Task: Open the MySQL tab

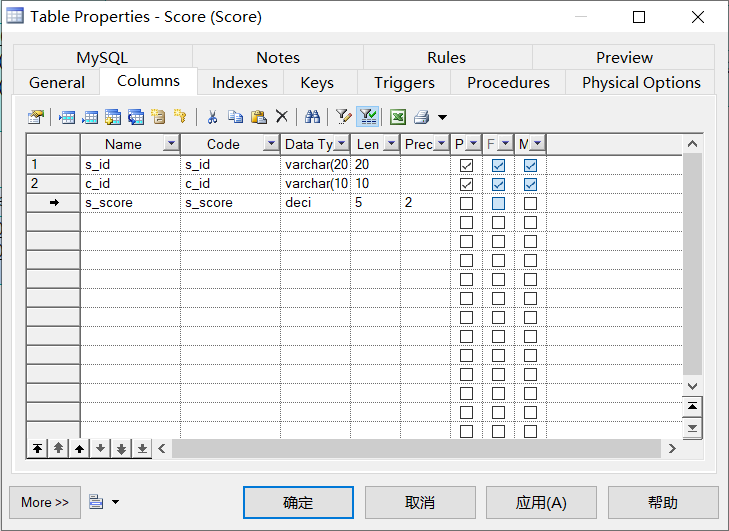Action: 102,58
